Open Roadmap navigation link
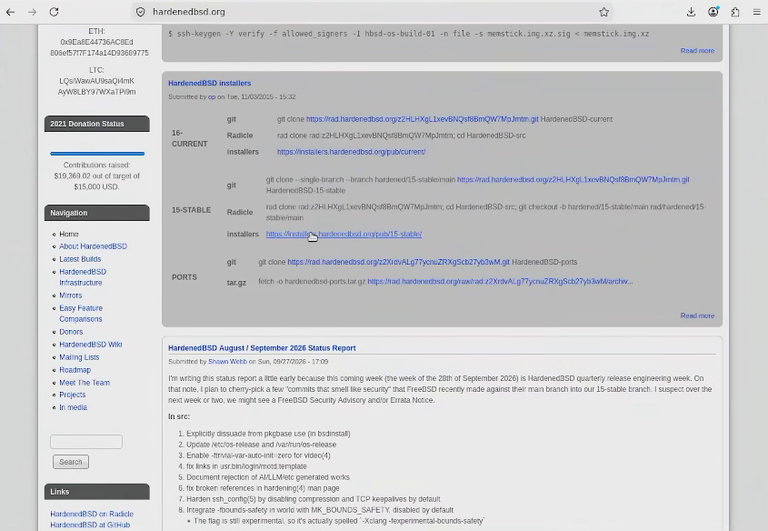This screenshot has width=768, height=531. tap(75, 370)
